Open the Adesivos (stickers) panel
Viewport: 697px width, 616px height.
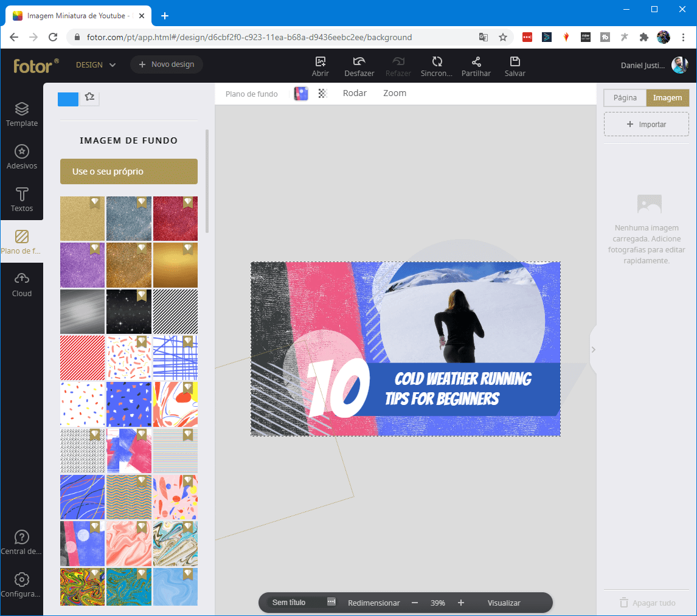pyautogui.click(x=22, y=157)
